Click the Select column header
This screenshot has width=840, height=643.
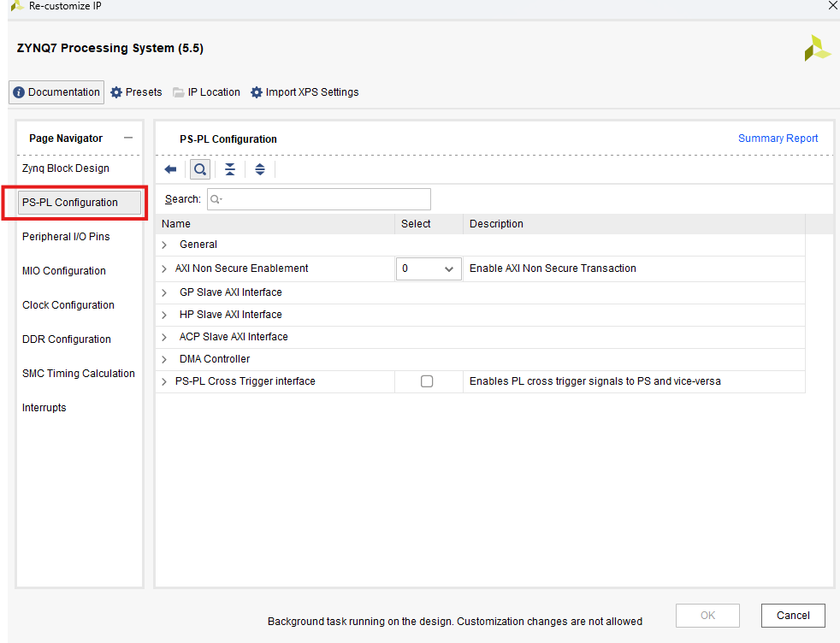click(416, 224)
